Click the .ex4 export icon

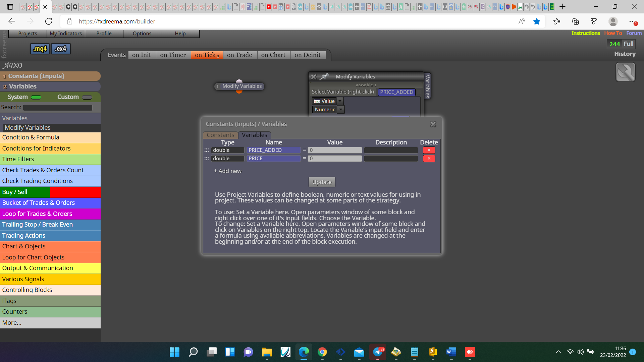(x=61, y=49)
